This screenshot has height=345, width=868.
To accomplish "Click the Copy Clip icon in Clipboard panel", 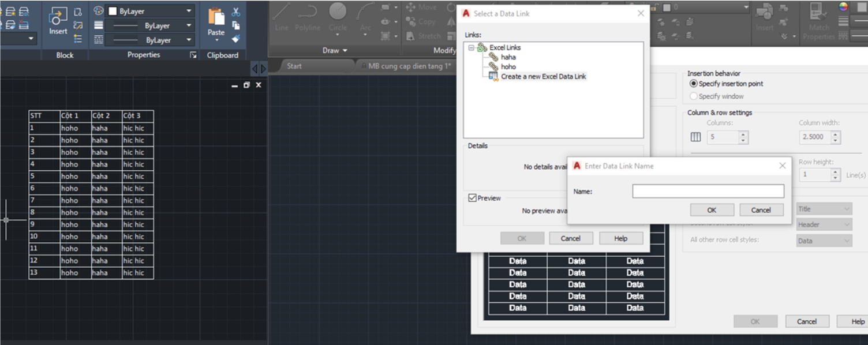I will coord(235,25).
